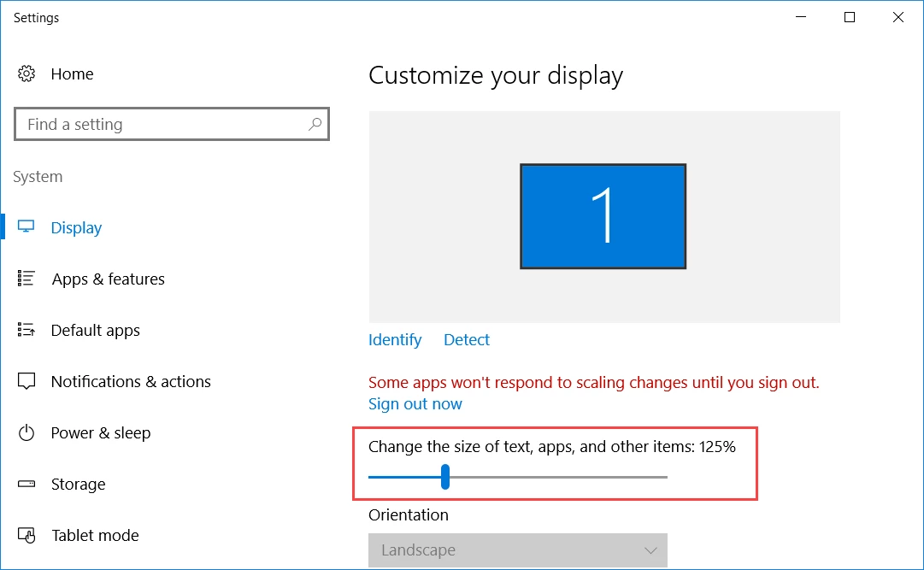Click the 'Change the size of text' label
Screen dimensions: 924x570
[552, 447]
